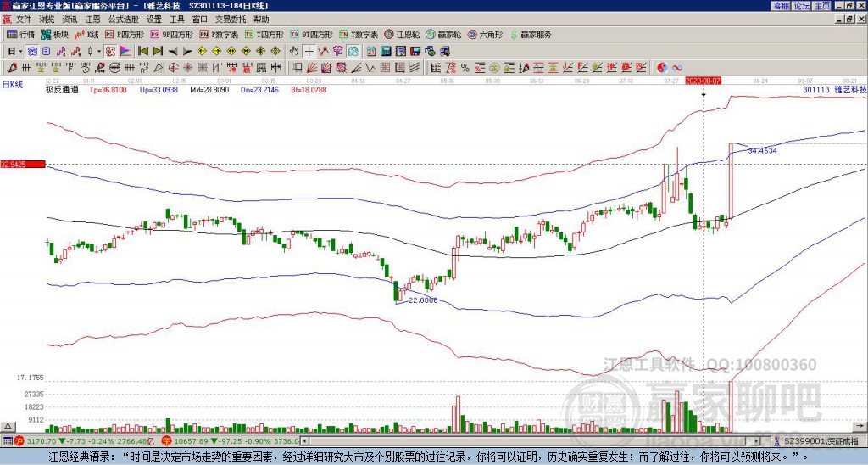Open the 设置 menu
The width and height of the screenshot is (868, 465).
pos(154,20)
